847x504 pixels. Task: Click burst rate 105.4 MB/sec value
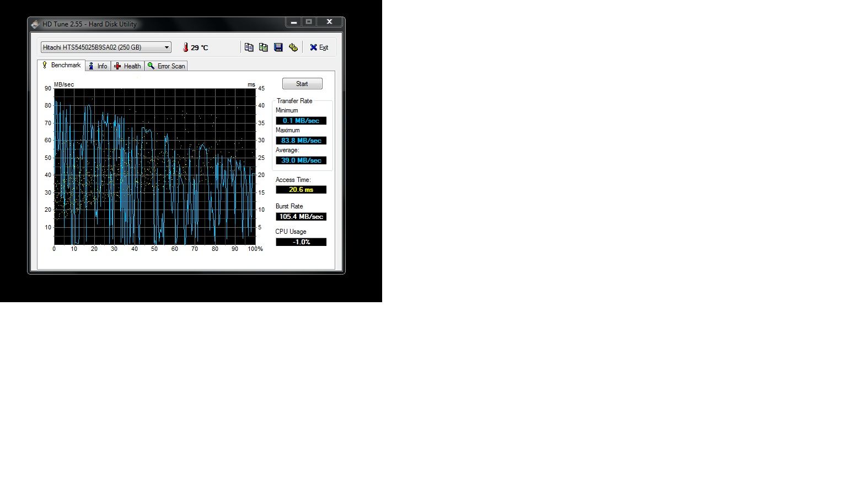pos(301,217)
